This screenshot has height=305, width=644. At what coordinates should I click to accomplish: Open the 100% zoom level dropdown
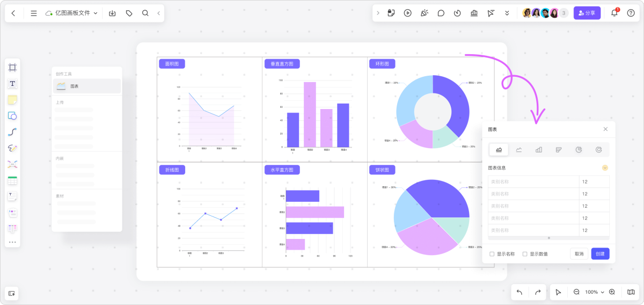(x=594, y=292)
